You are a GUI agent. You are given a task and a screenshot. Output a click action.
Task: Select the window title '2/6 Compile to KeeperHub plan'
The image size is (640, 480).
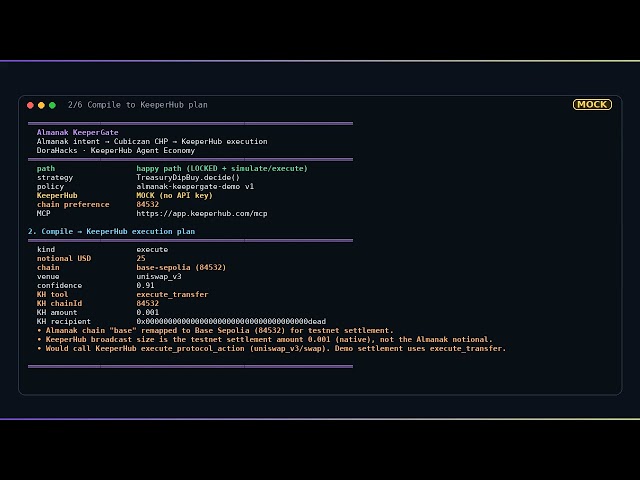pyautogui.click(x=138, y=105)
